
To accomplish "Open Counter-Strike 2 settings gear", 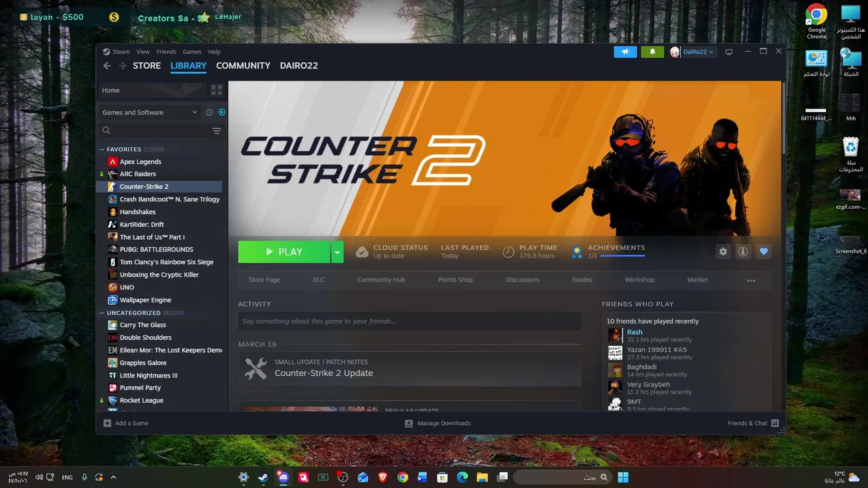I will 723,251.
